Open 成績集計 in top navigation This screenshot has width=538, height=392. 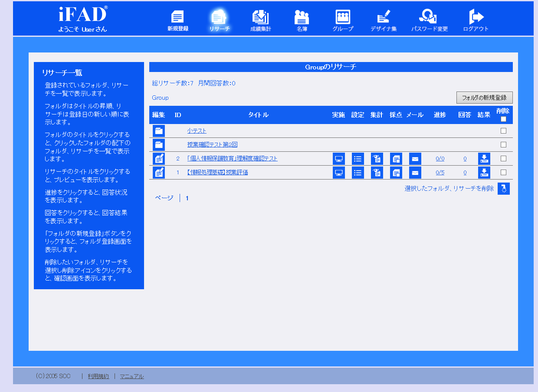pos(261,21)
